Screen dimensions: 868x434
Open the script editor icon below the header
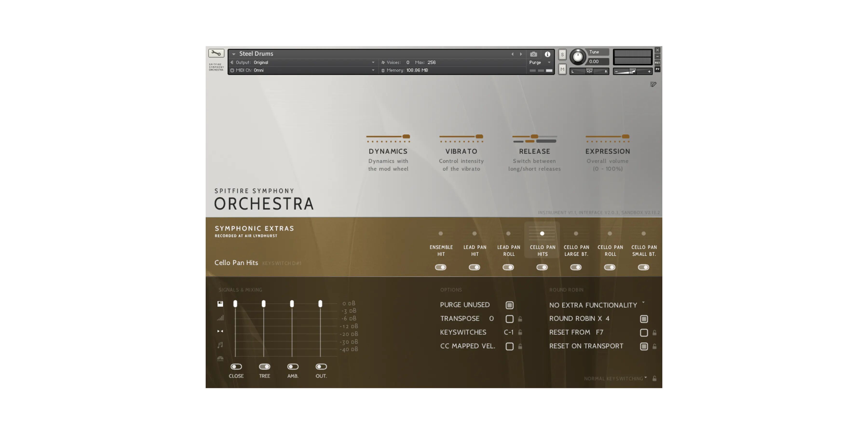click(x=653, y=84)
